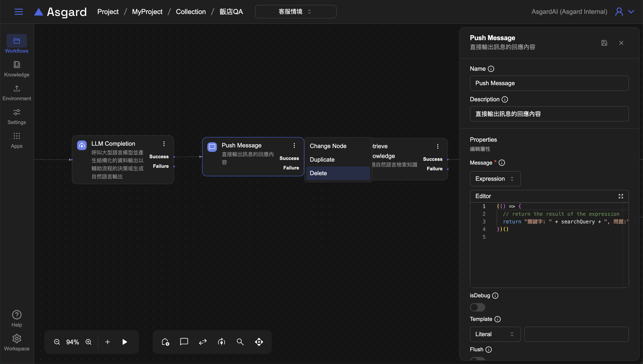The image size is (643, 364).
Task: Click the add node house icon
Action: 165,342
